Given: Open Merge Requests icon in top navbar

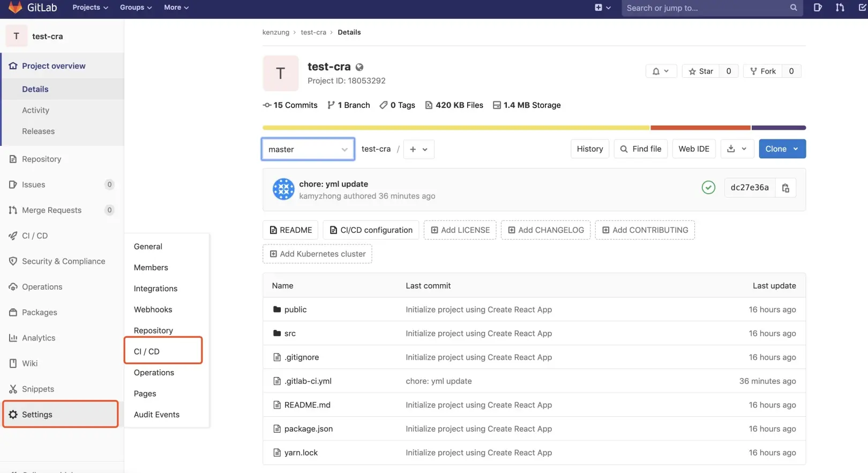Looking at the screenshot, I should coord(840,8).
